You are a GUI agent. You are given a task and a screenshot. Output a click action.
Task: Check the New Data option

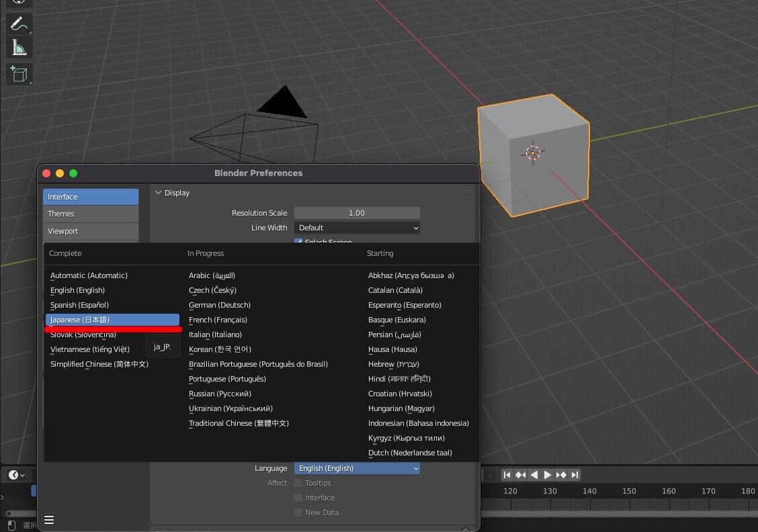[x=298, y=512]
